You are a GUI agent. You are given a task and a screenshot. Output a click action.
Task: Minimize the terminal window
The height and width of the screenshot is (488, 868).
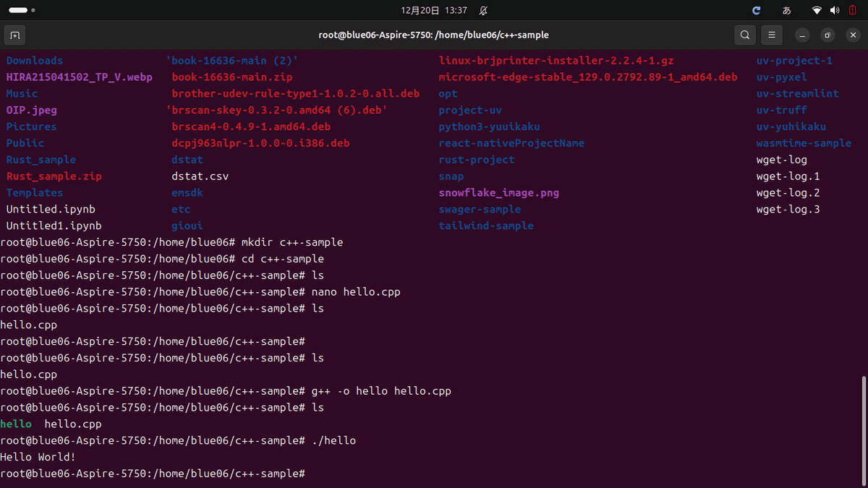click(802, 35)
